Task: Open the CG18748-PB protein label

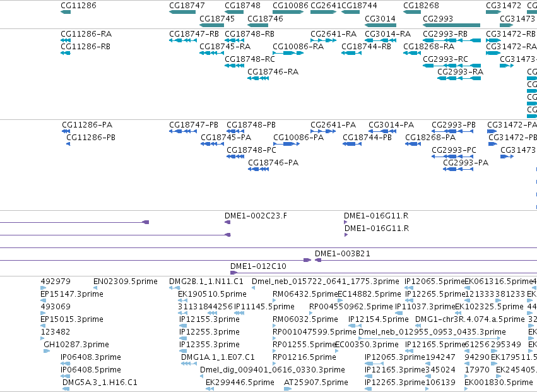Action: tap(251, 125)
